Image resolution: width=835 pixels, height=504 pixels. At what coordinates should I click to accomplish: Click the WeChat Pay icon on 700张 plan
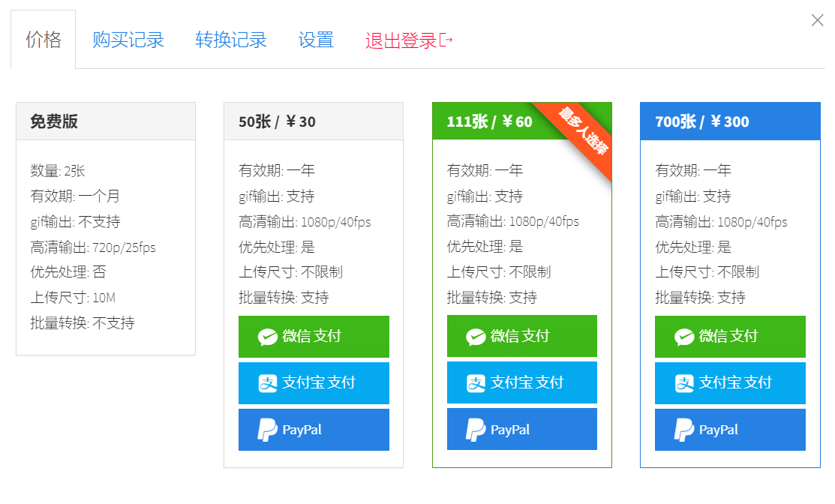click(x=684, y=336)
